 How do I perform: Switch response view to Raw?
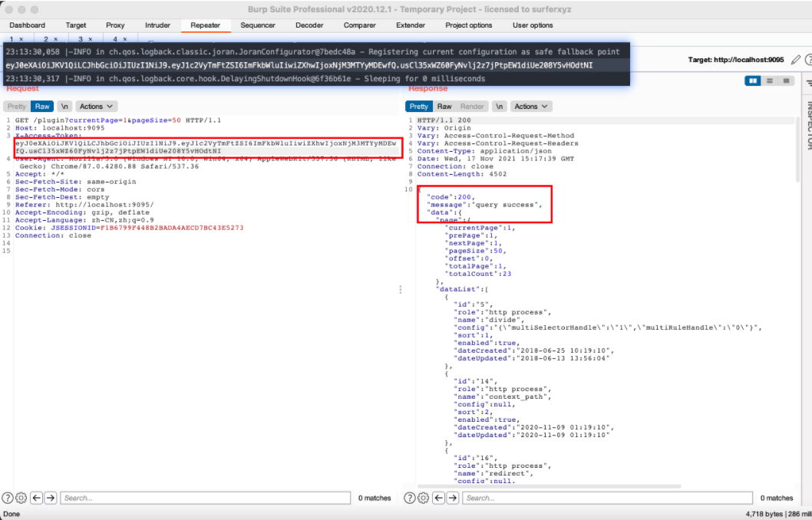coord(444,107)
